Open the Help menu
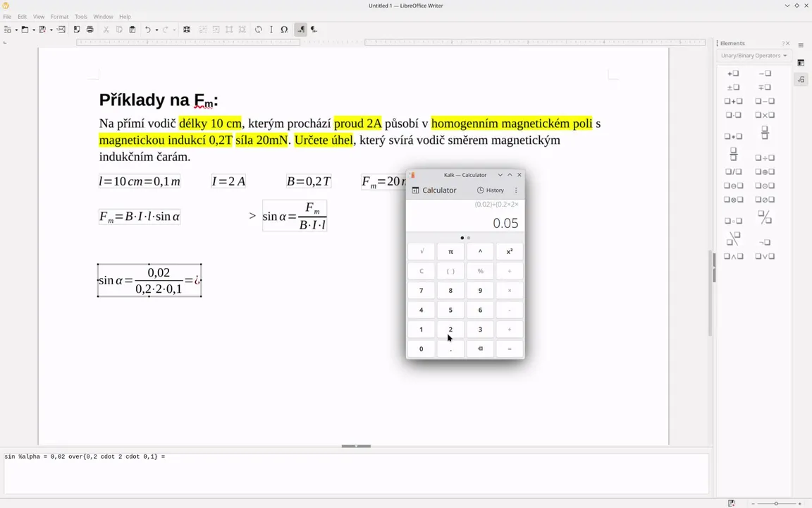Screen dimensions: 812x508 125,17
